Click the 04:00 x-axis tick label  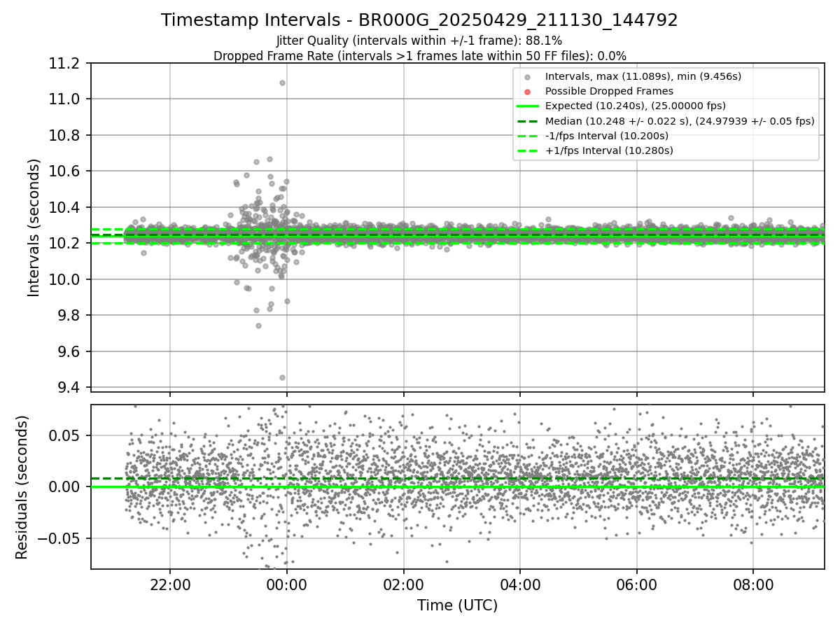[519, 584]
